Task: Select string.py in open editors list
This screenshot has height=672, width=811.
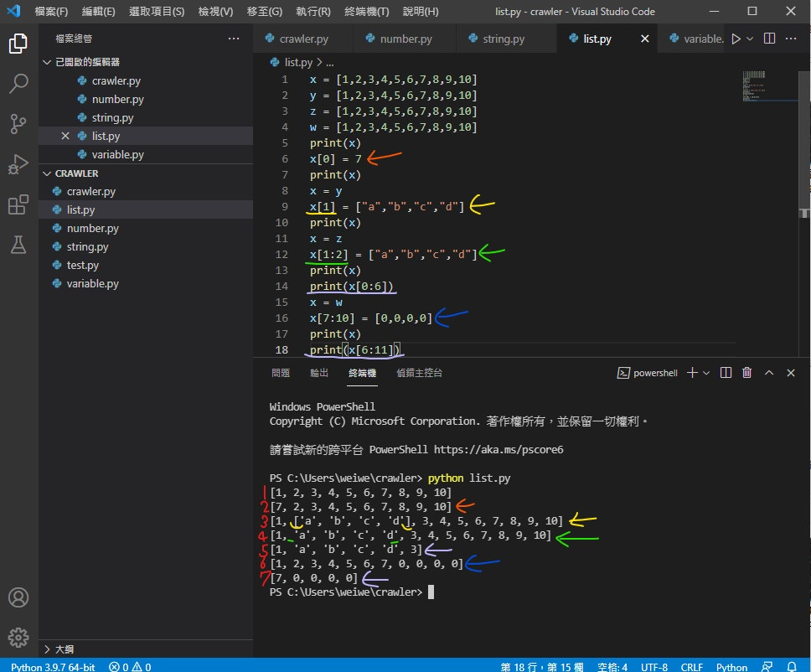Action: click(146, 118)
